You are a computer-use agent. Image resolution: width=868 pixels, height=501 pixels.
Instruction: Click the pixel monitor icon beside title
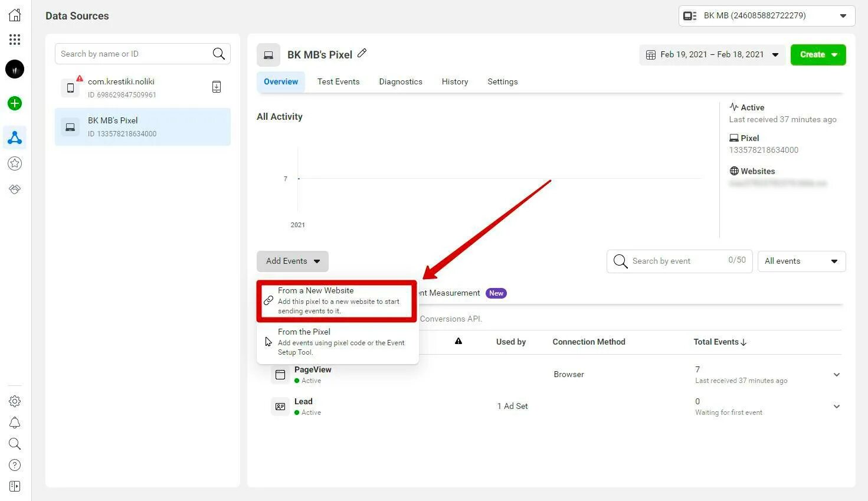point(268,55)
